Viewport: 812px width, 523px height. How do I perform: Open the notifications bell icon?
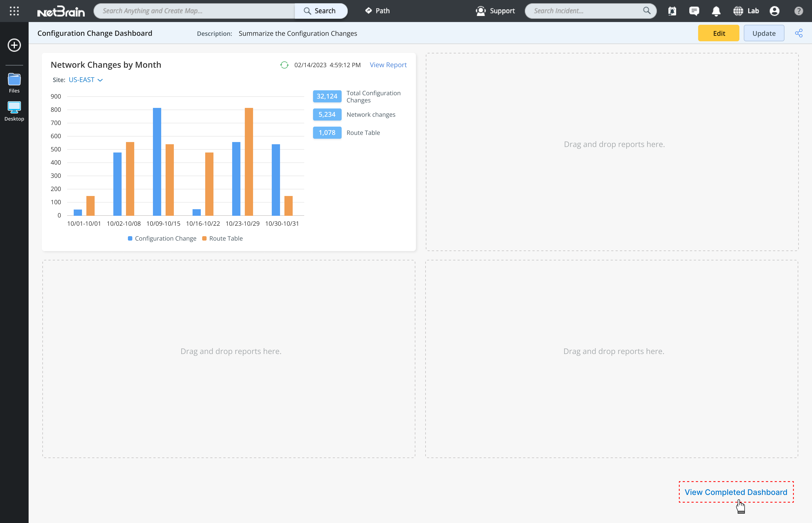716,11
